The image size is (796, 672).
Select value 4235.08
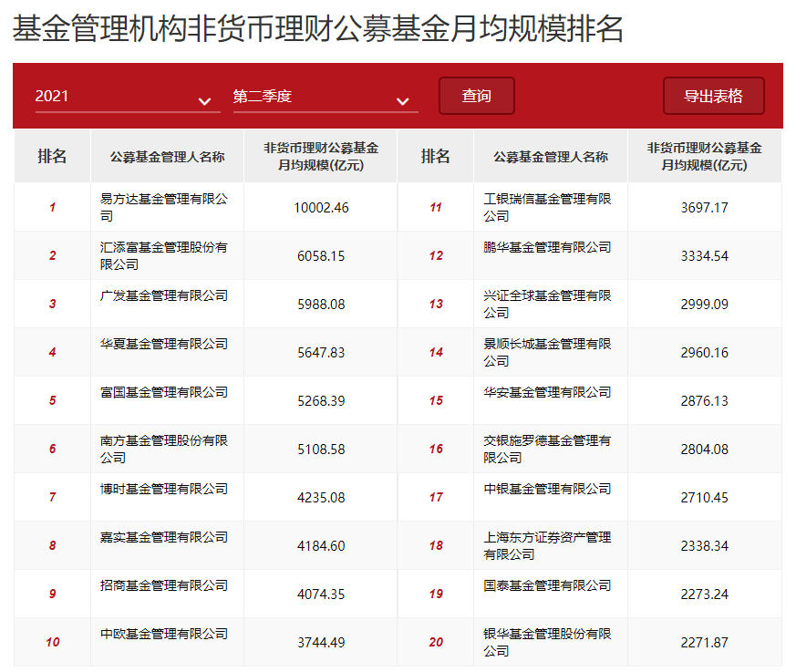pos(321,498)
